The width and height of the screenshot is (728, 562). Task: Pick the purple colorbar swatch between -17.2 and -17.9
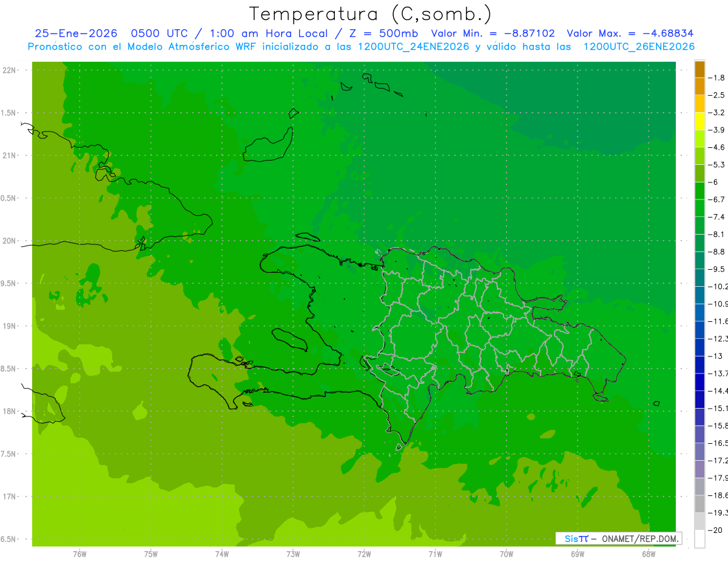[x=699, y=469]
